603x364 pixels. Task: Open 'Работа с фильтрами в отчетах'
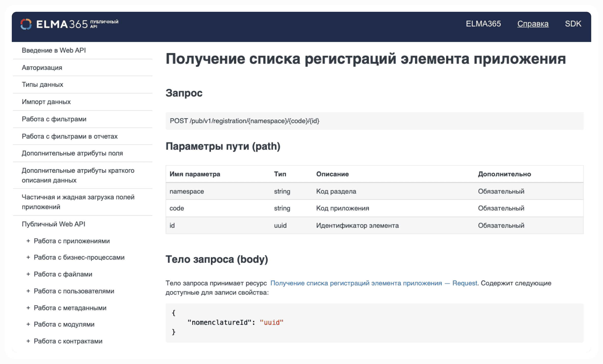(x=70, y=136)
